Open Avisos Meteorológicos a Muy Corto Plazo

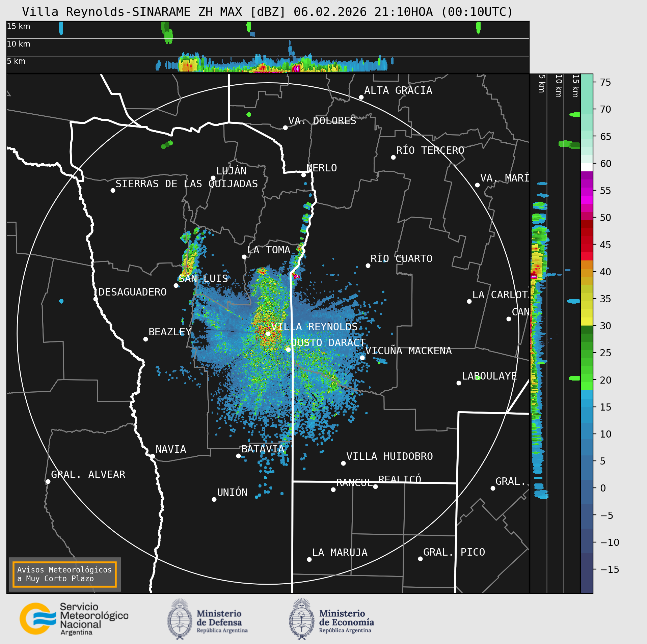[64, 574]
